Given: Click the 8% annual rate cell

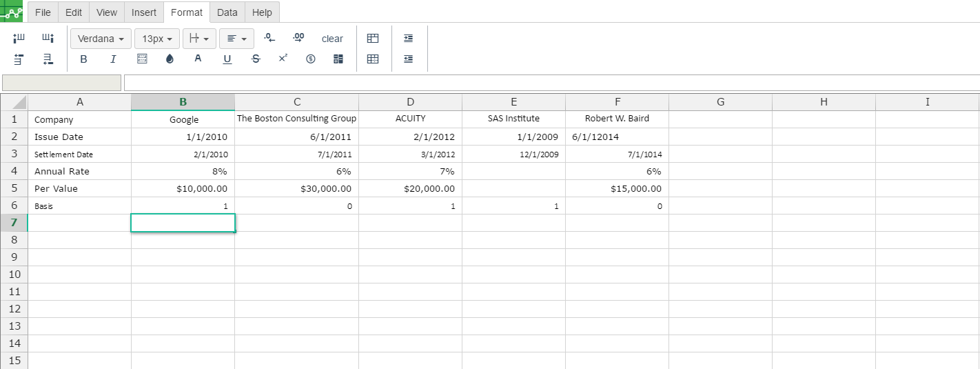Looking at the screenshot, I should pyautogui.click(x=183, y=171).
